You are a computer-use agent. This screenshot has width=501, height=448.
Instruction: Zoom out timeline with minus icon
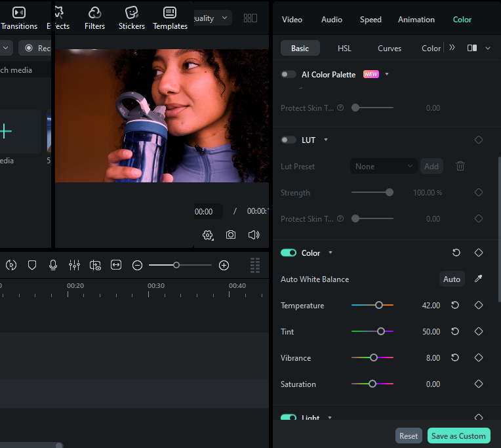138,266
